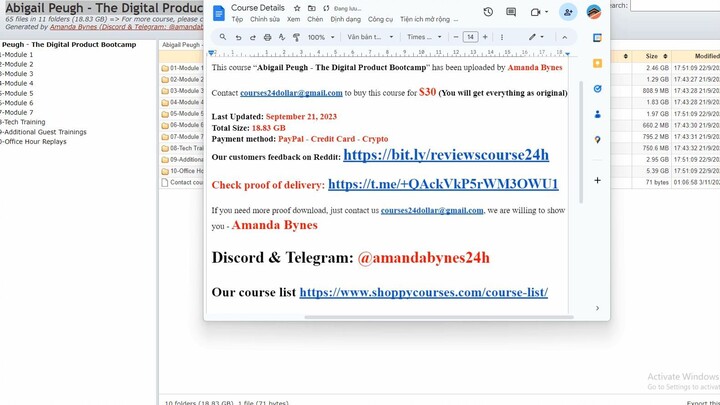Screen dimensions: 720x405
Task: Open the shoppycourses.com course-list link
Action: pyautogui.click(x=423, y=292)
